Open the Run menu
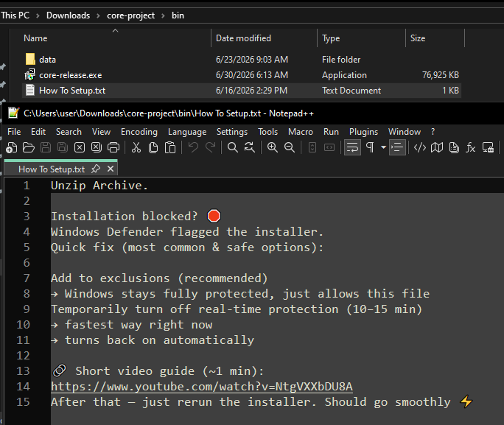 331,132
